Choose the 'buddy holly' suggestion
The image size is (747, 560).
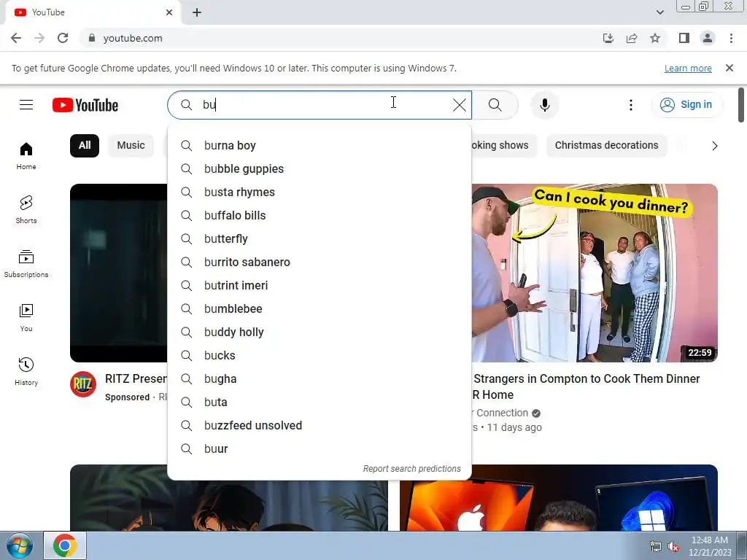(320, 332)
